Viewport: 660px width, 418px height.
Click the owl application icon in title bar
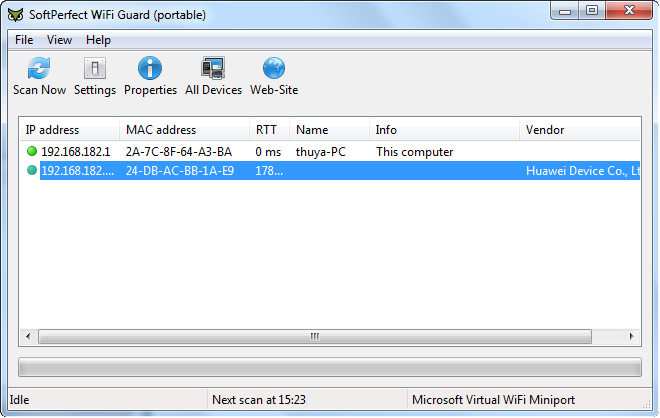pyautogui.click(x=16, y=15)
